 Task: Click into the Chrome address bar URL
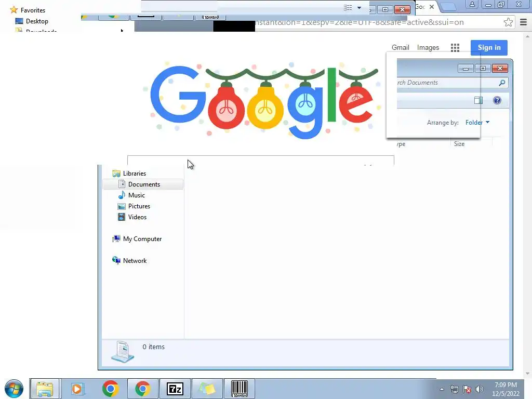click(359, 22)
